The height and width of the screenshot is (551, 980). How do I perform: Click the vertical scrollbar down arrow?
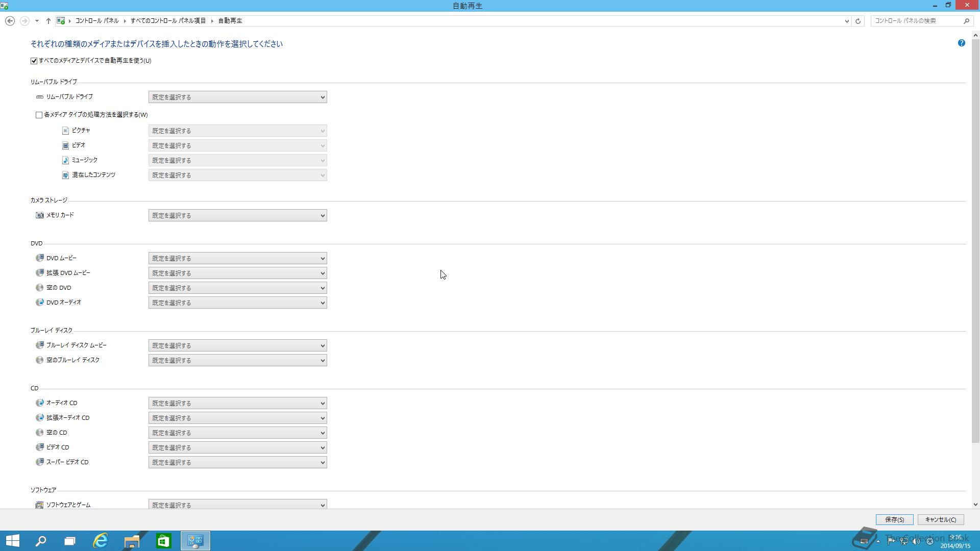(975, 505)
